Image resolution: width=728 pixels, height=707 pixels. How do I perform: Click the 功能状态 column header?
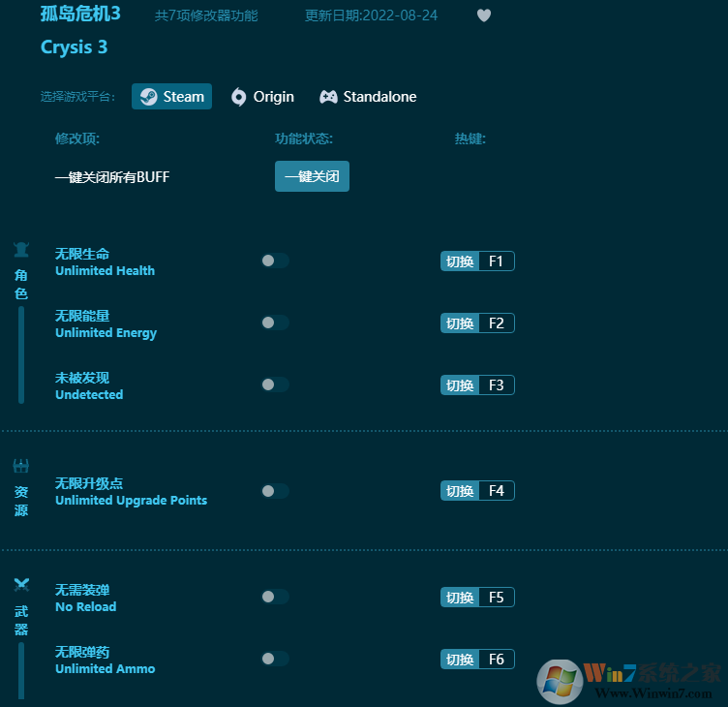click(304, 138)
